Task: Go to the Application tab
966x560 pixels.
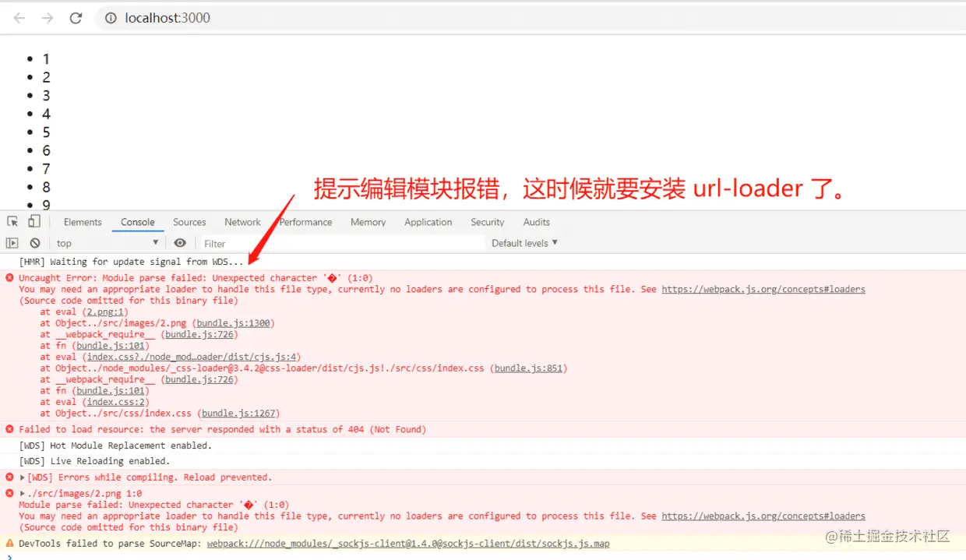Action: [428, 222]
